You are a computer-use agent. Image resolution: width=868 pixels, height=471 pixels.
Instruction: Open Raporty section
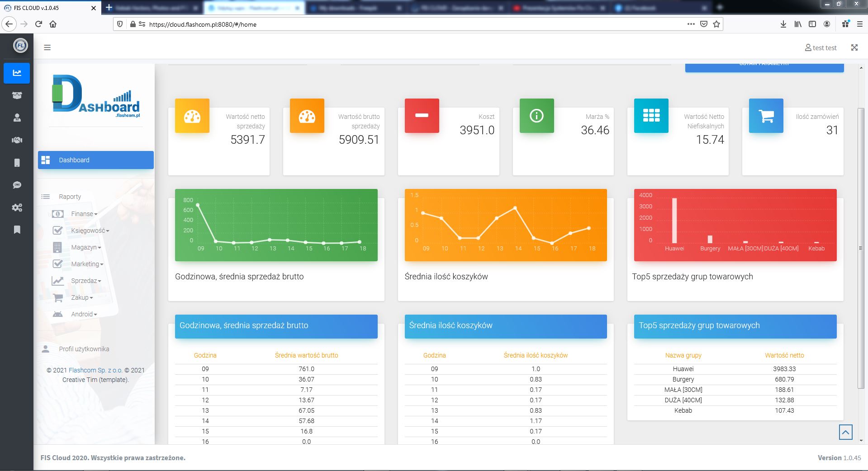point(70,197)
